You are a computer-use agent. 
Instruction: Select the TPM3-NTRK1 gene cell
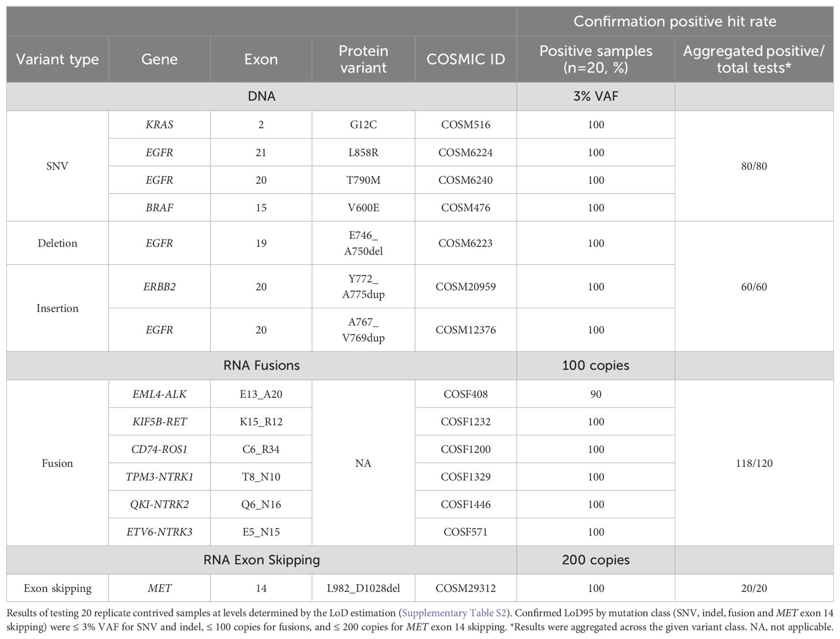tap(159, 477)
